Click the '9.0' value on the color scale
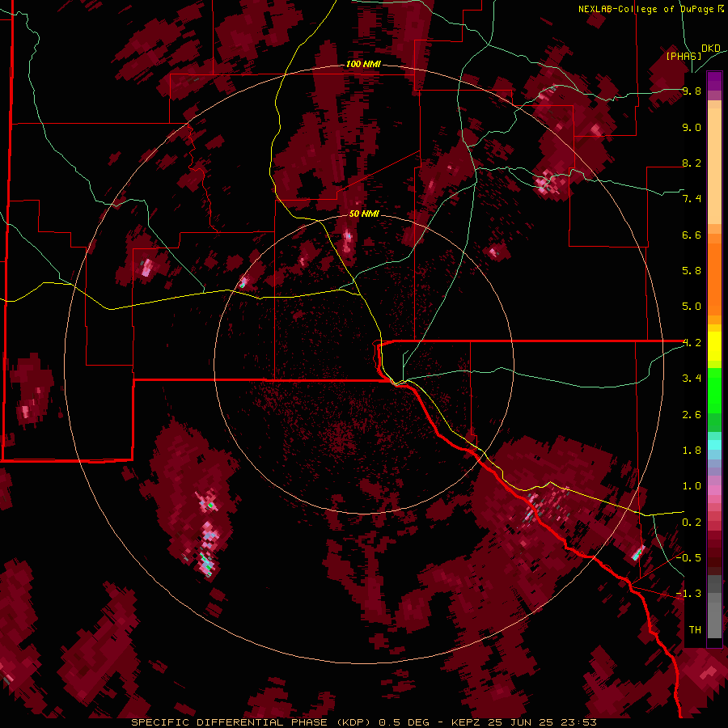The image size is (728, 728). (692, 127)
